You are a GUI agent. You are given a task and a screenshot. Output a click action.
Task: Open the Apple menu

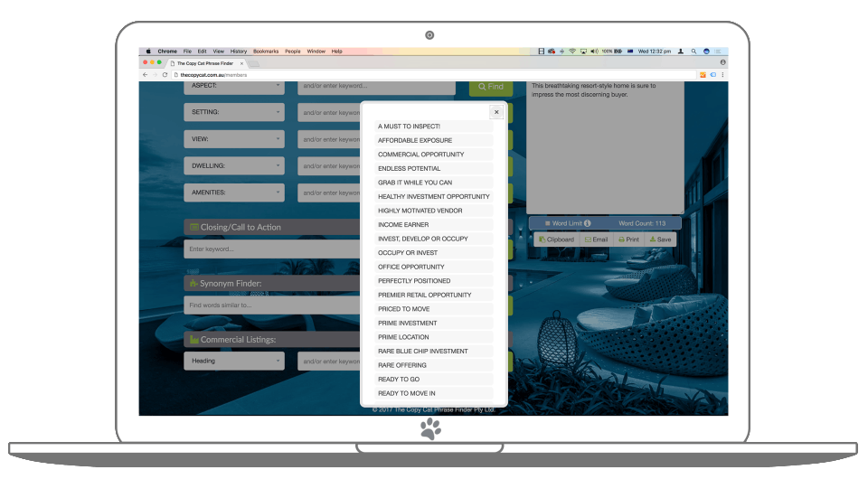[147, 52]
